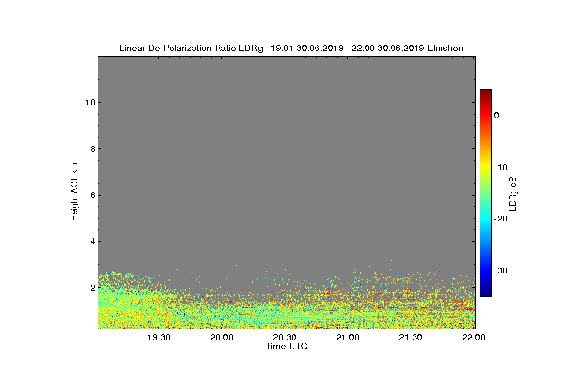Click the LDRg color bar scale
The height and width of the screenshot is (392, 588).
pos(486,193)
